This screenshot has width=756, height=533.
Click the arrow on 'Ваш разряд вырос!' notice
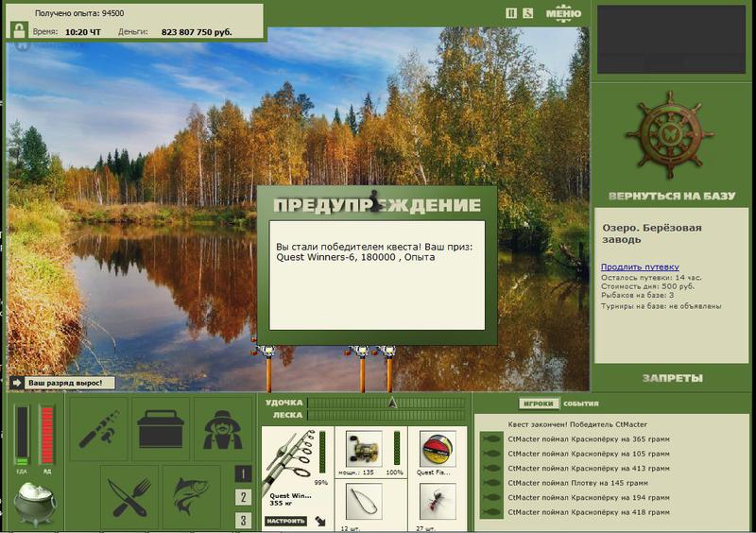[x=17, y=383]
